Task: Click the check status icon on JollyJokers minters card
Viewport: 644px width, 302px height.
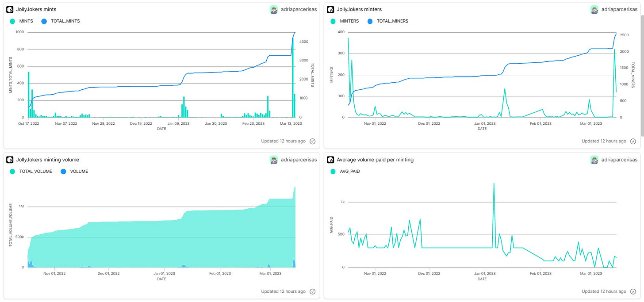Action: click(x=633, y=141)
